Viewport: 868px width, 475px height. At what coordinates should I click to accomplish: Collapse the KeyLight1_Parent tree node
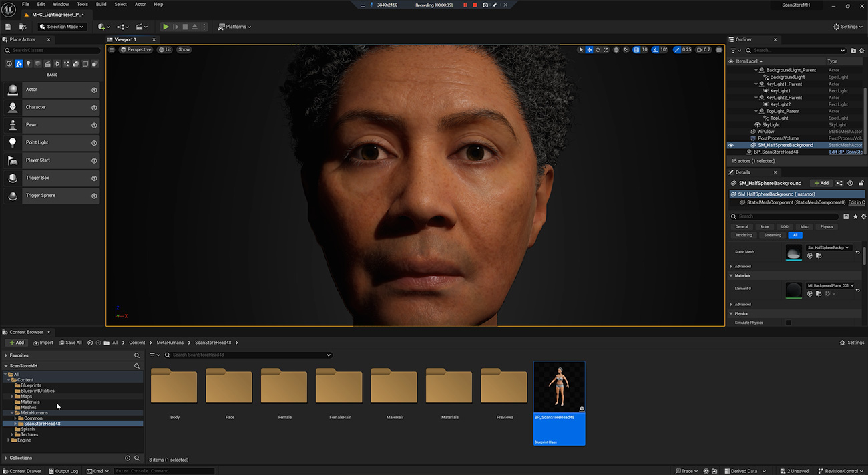click(x=756, y=84)
